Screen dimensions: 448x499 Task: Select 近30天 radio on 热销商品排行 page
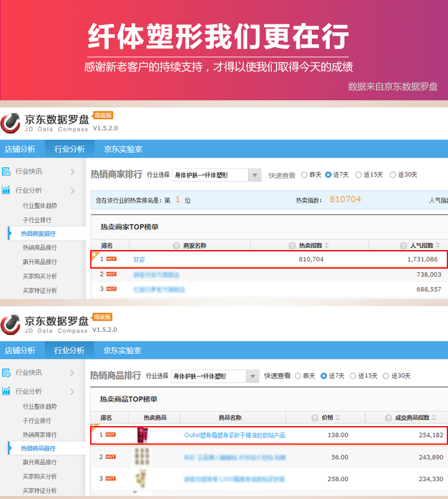386,376
